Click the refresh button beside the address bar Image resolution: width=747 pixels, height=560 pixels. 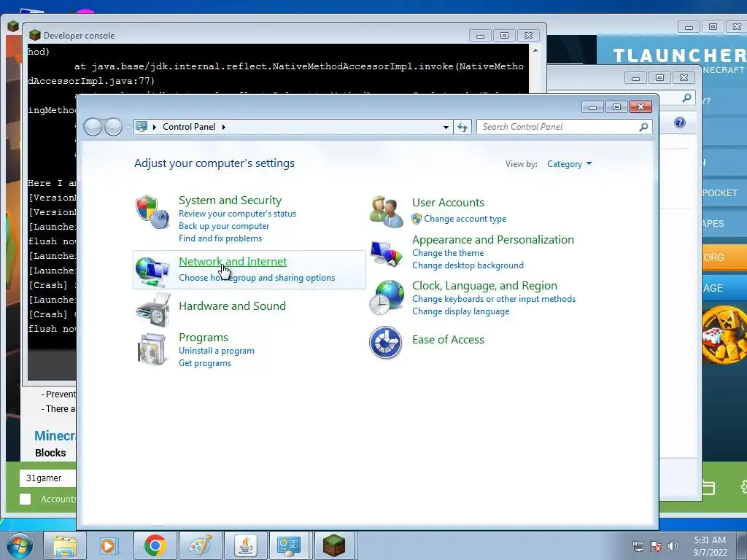pos(462,127)
